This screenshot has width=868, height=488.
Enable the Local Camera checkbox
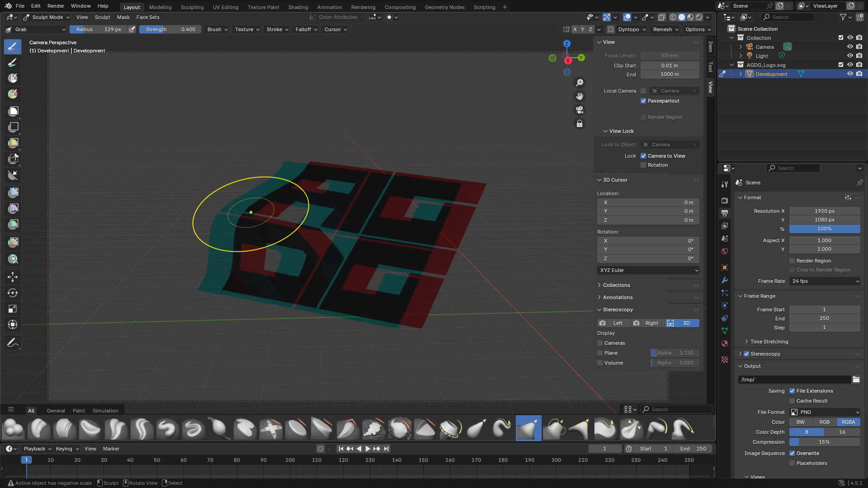(643, 91)
